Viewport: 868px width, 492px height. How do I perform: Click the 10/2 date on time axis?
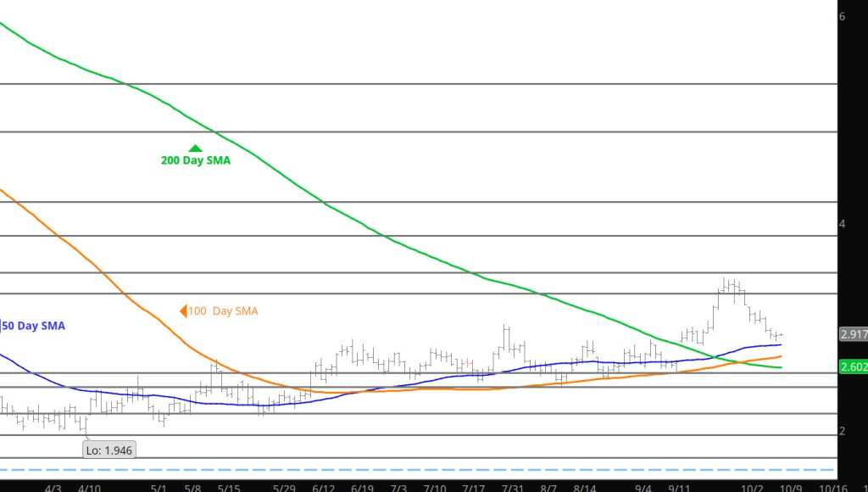click(x=752, y=488)
